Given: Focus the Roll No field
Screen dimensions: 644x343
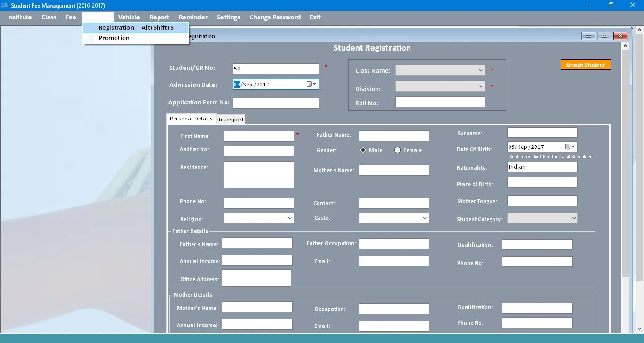Looking at the screenshot, I should pyautogui.click(x=440, y=102).
